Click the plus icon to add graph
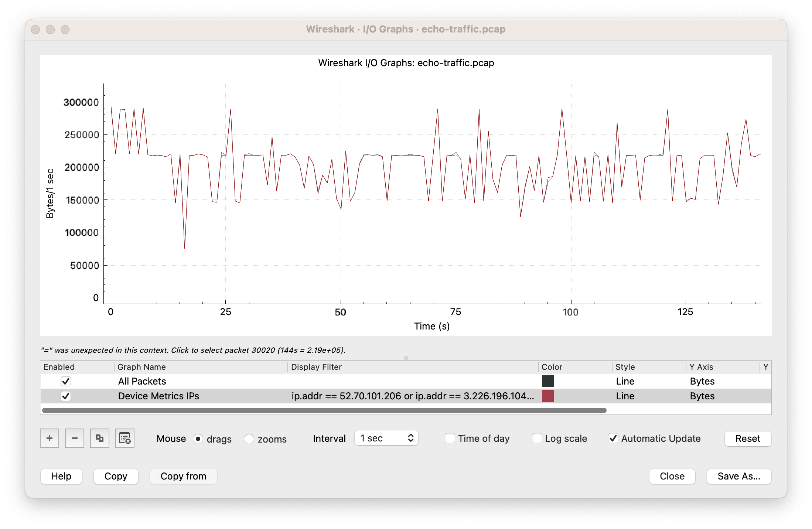 [x=50, y=438]
